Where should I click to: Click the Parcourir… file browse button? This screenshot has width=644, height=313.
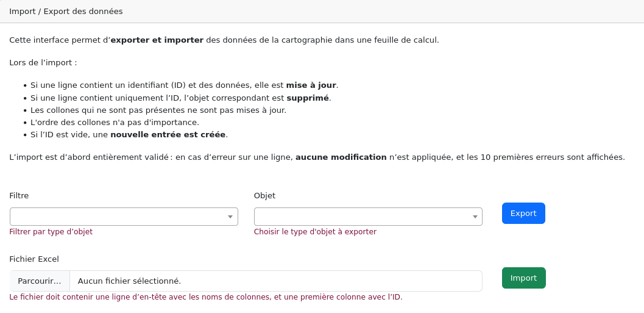point(40,281)
